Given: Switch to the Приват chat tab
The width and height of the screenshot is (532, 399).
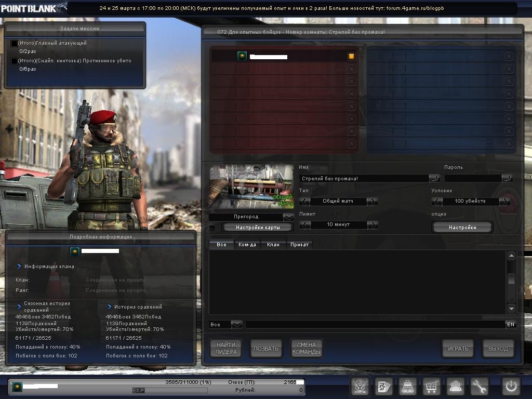Looking at the screenshot, I should point(299,244).
